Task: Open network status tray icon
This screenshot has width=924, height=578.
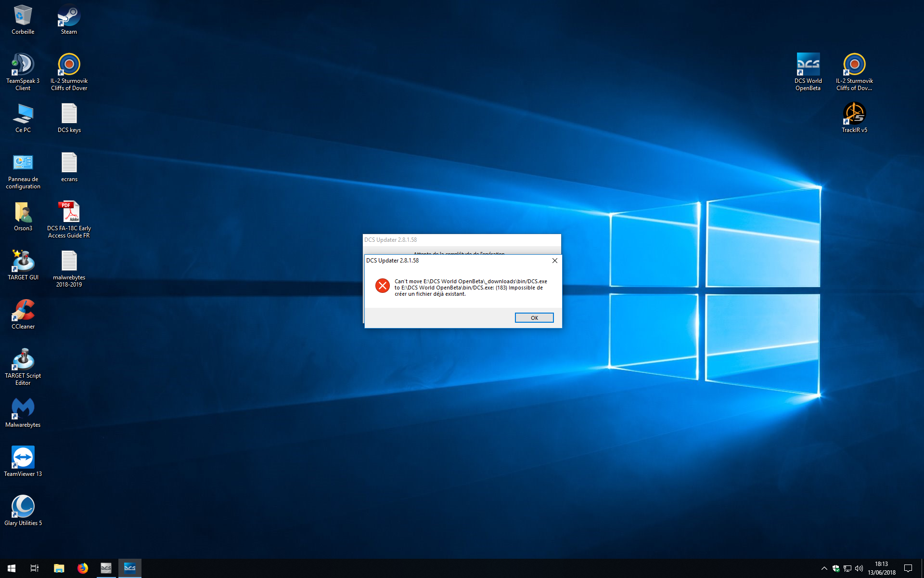Action: pos(847,569)
